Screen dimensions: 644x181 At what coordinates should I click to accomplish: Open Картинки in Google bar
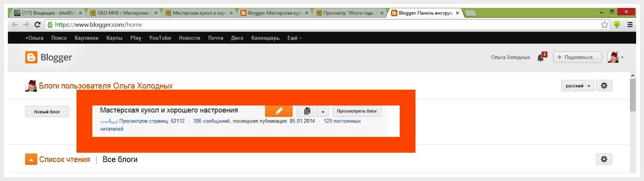pos(87,38)
